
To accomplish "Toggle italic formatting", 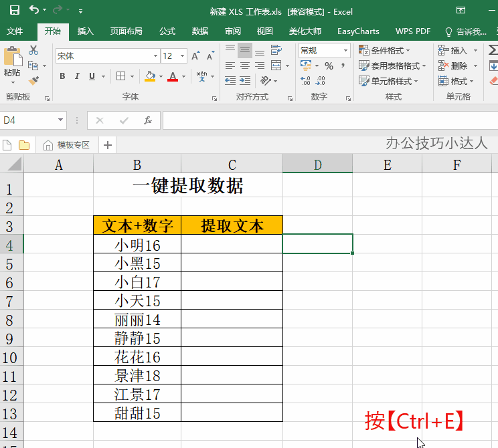I will pos(77,76).
